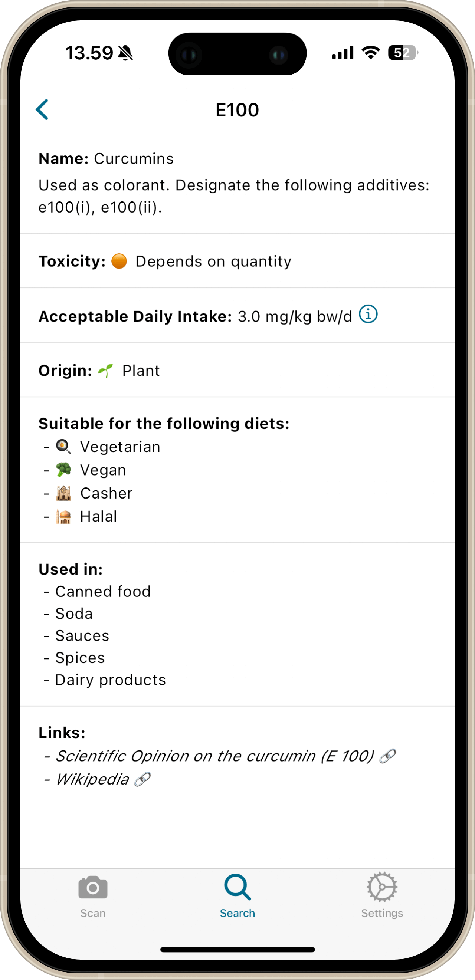Switch to the Settings tab label
The width and height of the screenshot is (475, 980).
point(382,913)
